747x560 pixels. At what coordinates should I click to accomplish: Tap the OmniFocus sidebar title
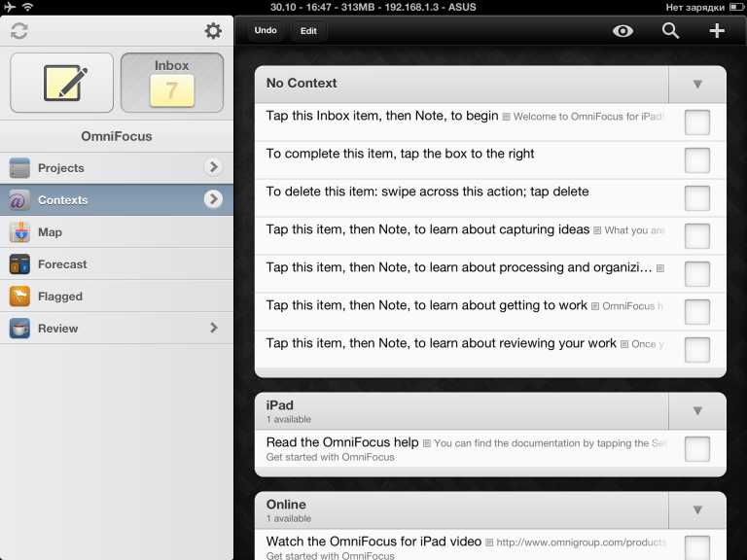click(117, 136)
